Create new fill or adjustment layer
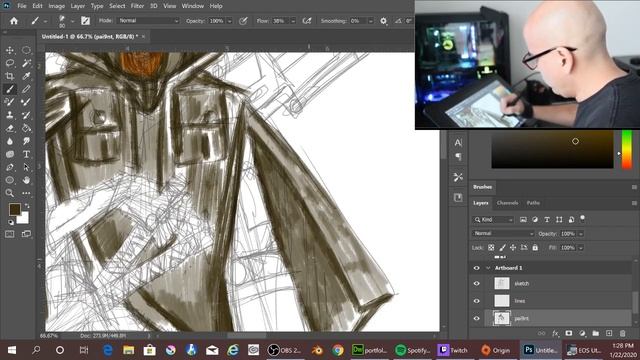Image resolution: width=640 pixels, height=360 pixels. coord(582,333)
